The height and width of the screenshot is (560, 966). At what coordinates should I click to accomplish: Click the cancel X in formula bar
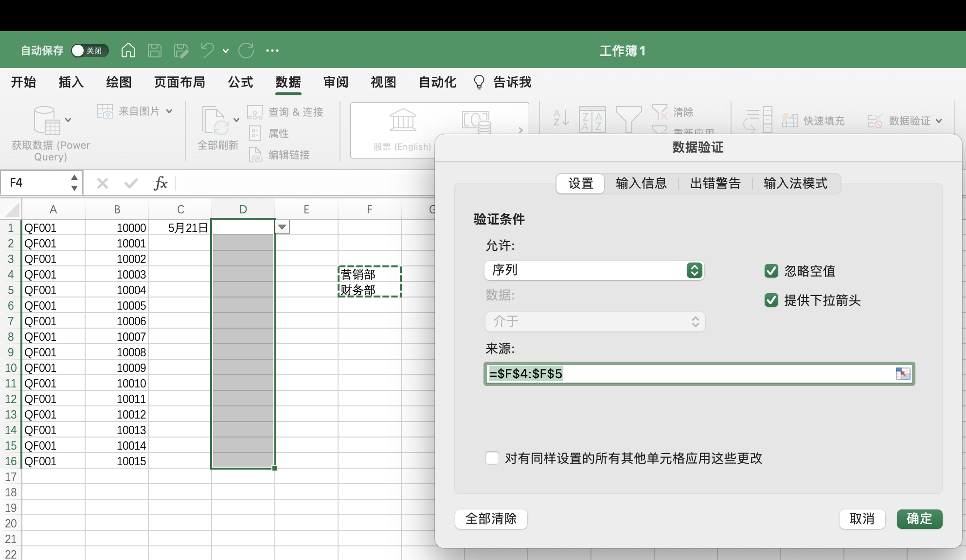pyautogui.click(x=102, y=183)
